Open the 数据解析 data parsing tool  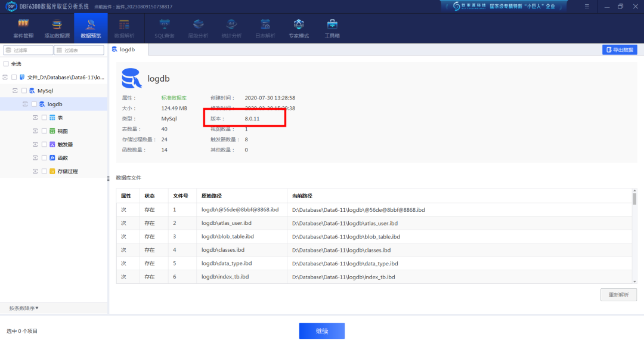click(x=124, y=29)
